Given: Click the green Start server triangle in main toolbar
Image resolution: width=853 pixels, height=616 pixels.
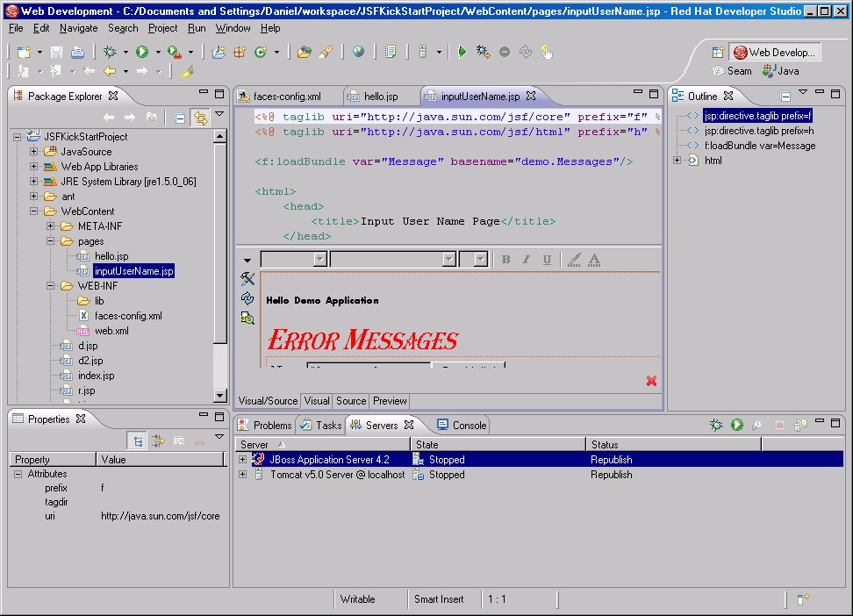Looking at the screenshot, I should [462, 53].
